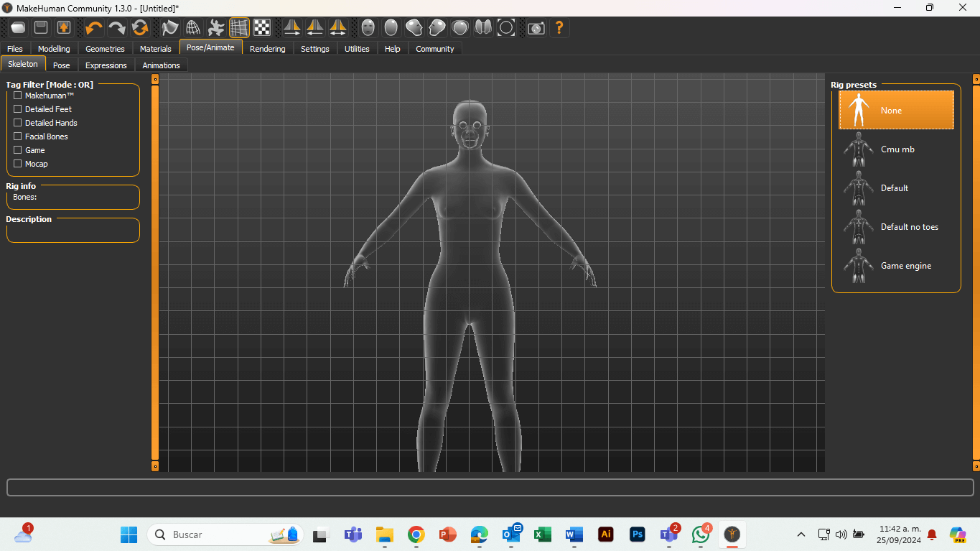The width and height of the screenshot is (980, 551).
Task: Click the right panel orange scrollbar
Action: (976, 272)
